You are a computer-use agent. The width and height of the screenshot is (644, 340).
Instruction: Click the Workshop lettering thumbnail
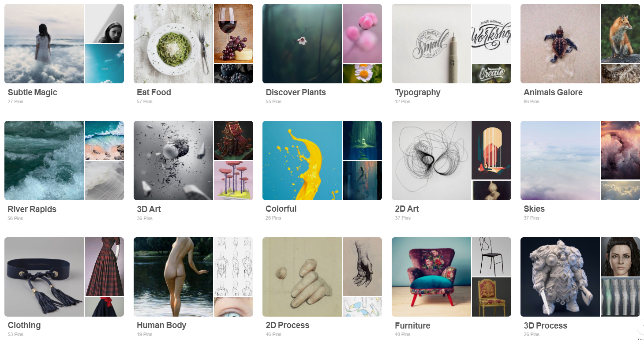[x=491, y=34]
